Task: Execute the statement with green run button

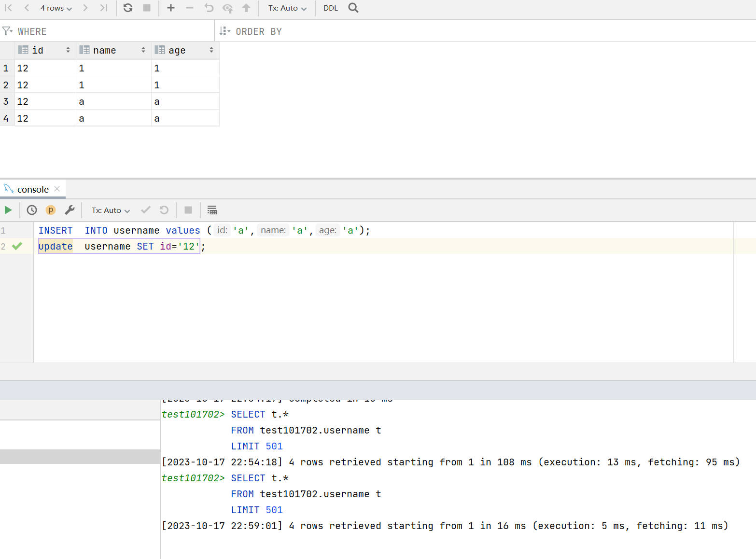Action: [x=8, y=210]
